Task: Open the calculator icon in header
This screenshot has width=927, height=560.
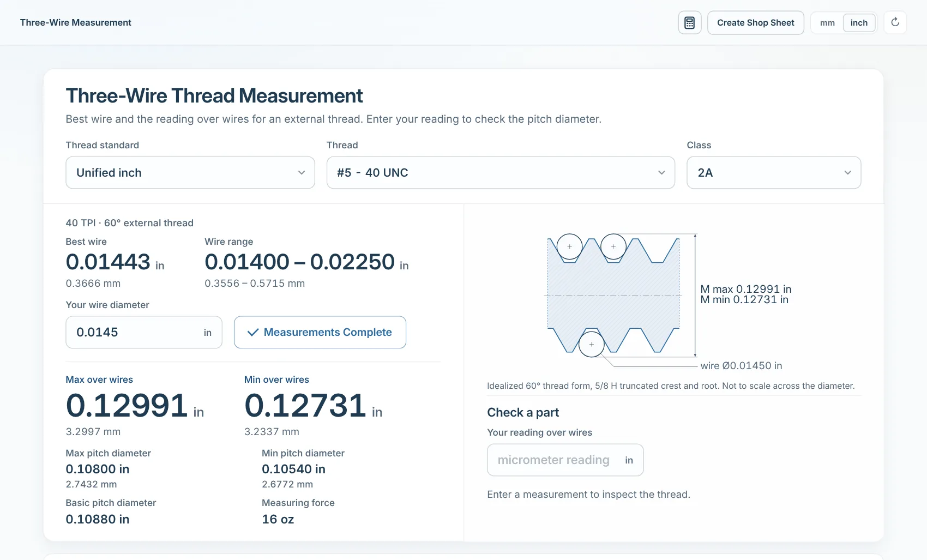Action: tap(689, 23)
